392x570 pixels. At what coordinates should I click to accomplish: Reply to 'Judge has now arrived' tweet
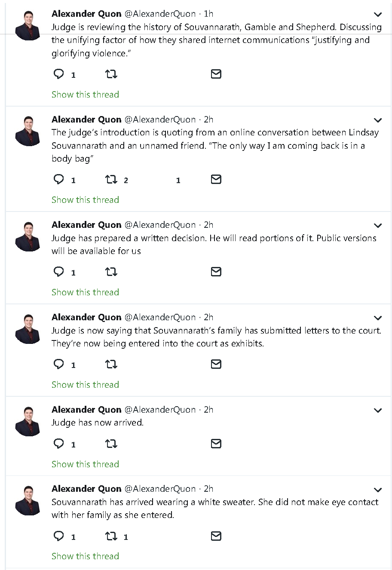[59, 444]
